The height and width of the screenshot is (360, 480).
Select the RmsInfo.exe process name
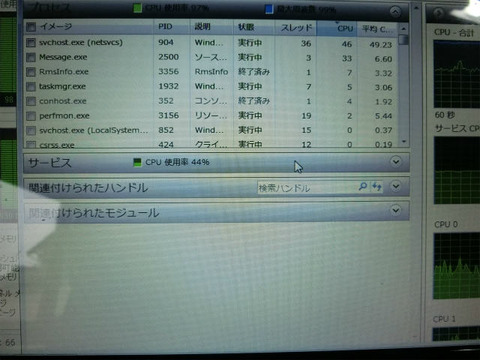click(x=64, y=72)
